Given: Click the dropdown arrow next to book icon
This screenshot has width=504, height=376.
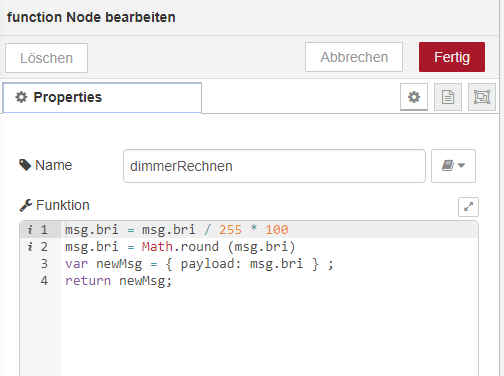Looking at the screenshot, I should (462, 165).
